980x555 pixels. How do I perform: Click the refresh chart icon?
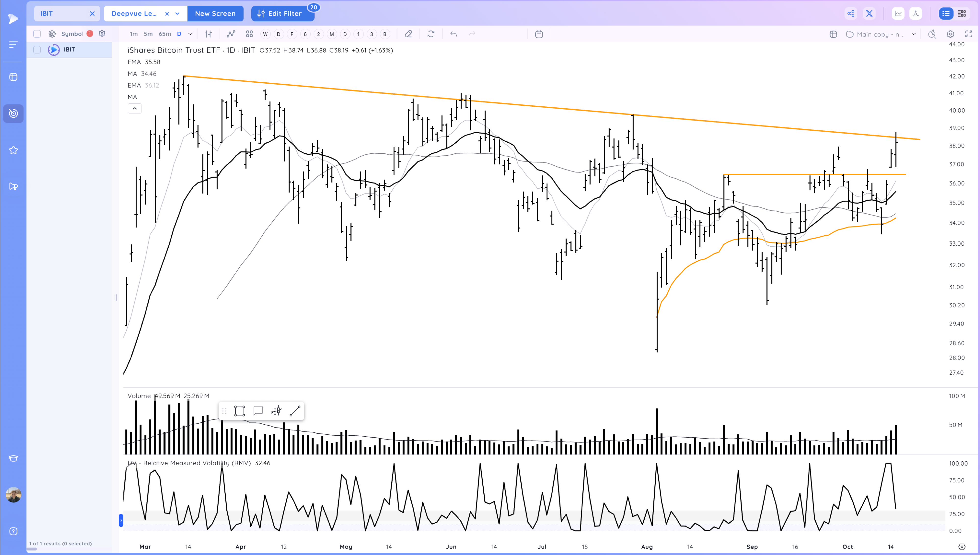431,34
